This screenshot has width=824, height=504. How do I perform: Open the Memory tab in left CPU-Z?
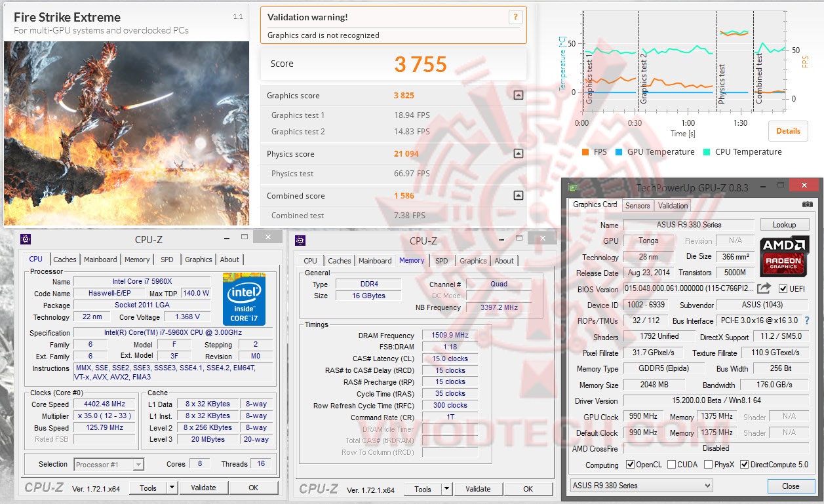pos(137,260)
